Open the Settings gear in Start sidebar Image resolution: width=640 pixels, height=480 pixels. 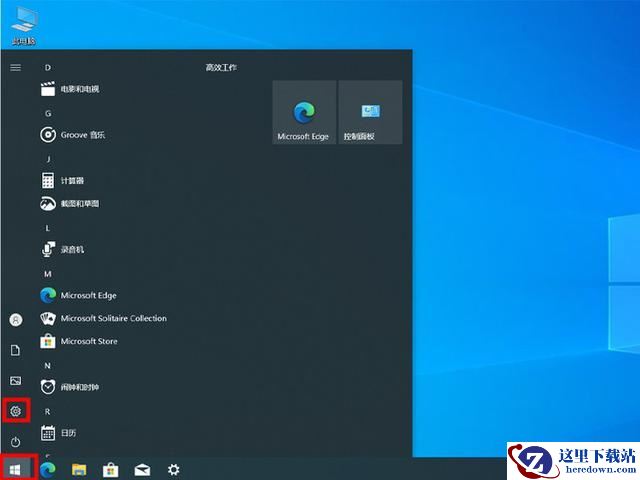click(16, 411)
